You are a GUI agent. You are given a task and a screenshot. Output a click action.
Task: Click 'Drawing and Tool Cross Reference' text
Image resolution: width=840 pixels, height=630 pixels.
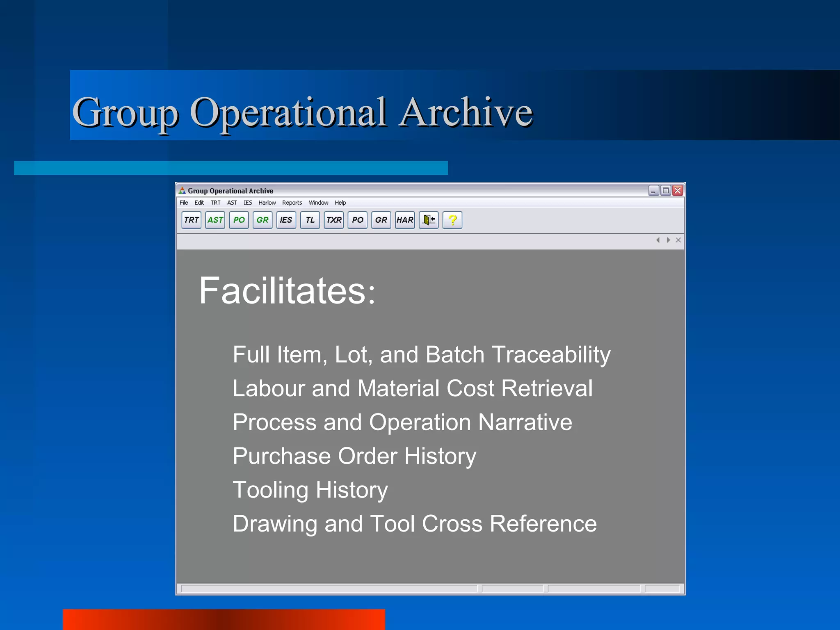[415, 524]
